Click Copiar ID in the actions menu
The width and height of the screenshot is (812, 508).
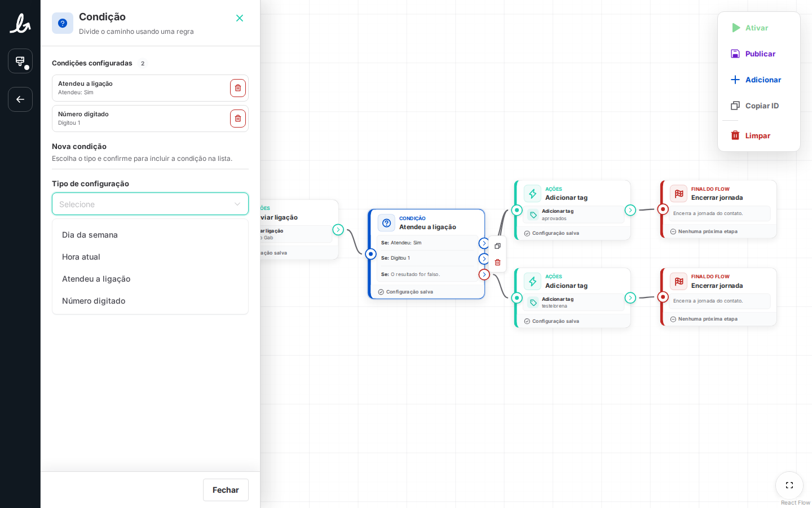tap(759, 106)
